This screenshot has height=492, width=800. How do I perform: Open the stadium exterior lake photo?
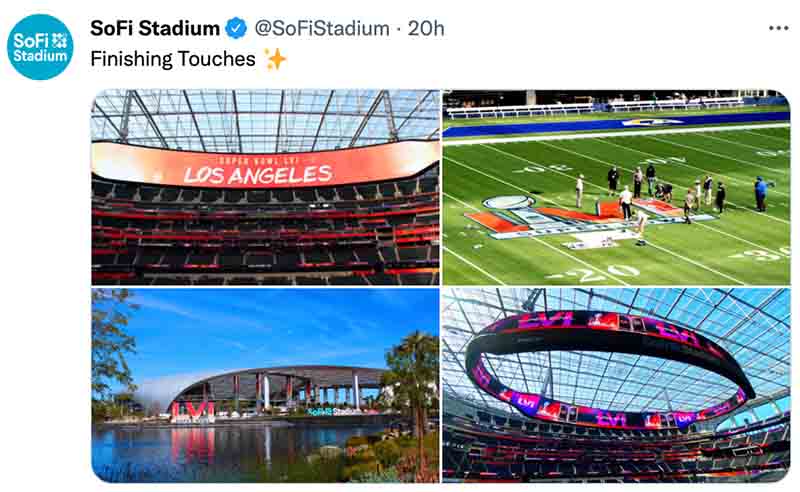pos(265,385)
